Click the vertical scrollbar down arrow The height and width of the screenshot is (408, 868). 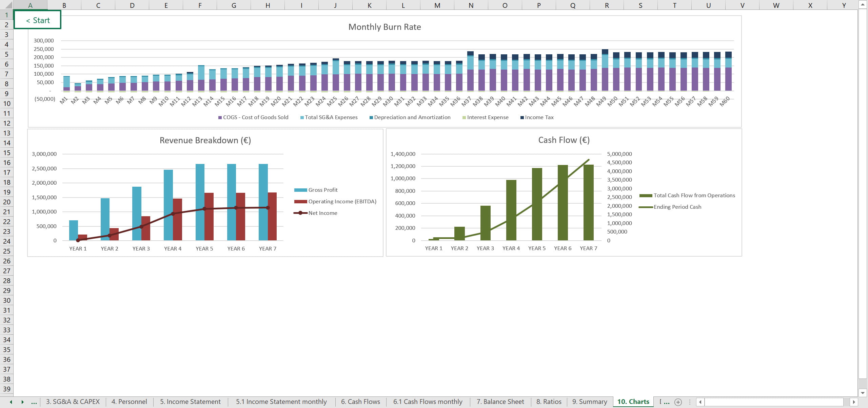point(863,393)
